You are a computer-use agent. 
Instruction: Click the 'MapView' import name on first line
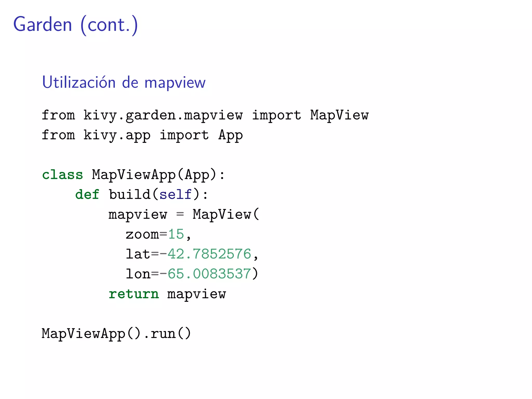339,115
